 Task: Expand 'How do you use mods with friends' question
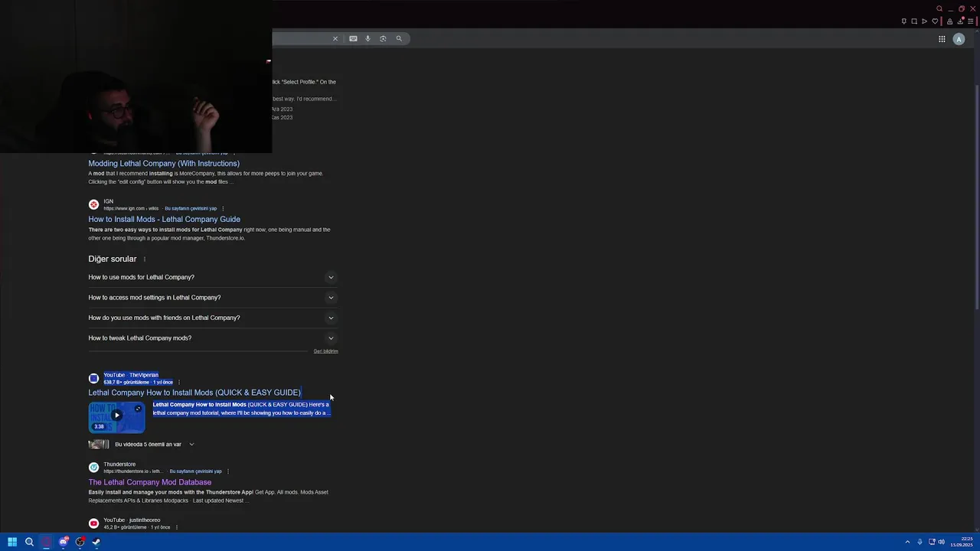(213, 318)
